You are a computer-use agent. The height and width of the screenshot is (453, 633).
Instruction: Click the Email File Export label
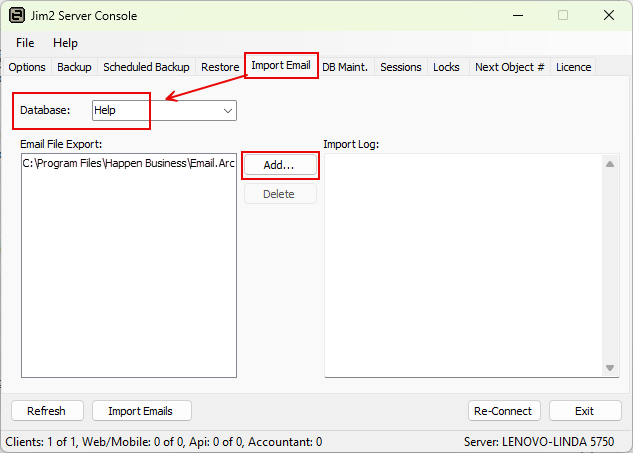(61, 145)
